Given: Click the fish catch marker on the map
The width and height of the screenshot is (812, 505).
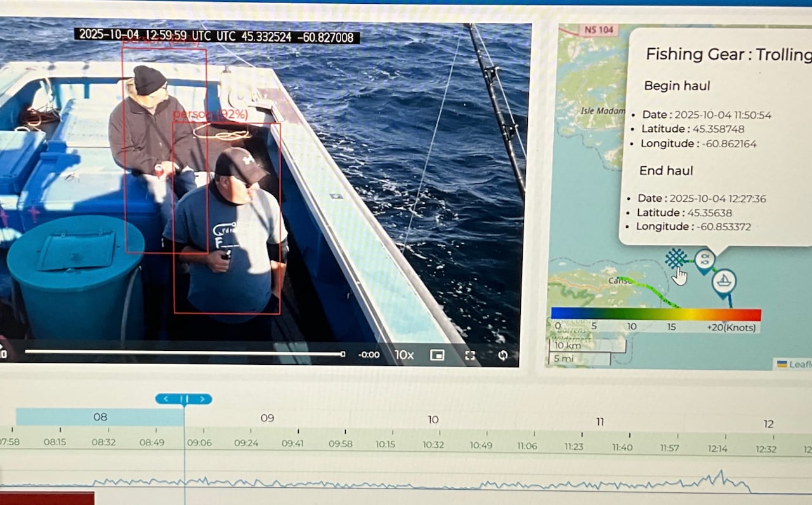Looking at the screenshot, I should tap(704, 259).
